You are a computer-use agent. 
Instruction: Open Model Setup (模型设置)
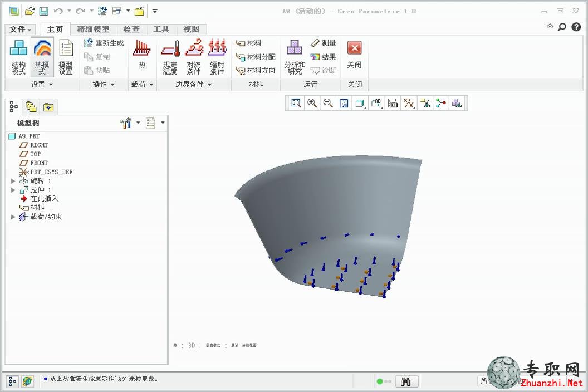tap(66, 57)
